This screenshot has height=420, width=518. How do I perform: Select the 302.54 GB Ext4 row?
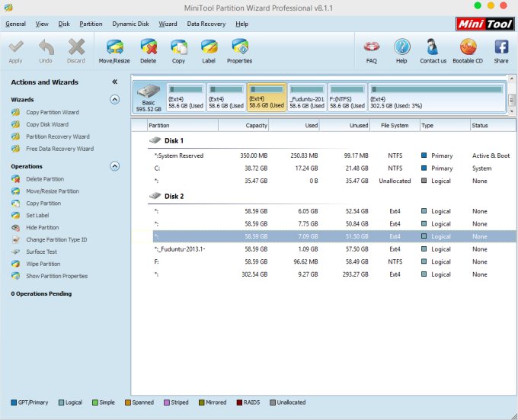point(334,274)
